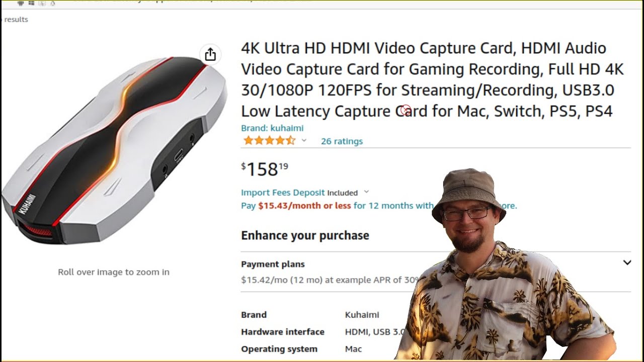Click the Android platform icon at top

click(x=21, y=3)
